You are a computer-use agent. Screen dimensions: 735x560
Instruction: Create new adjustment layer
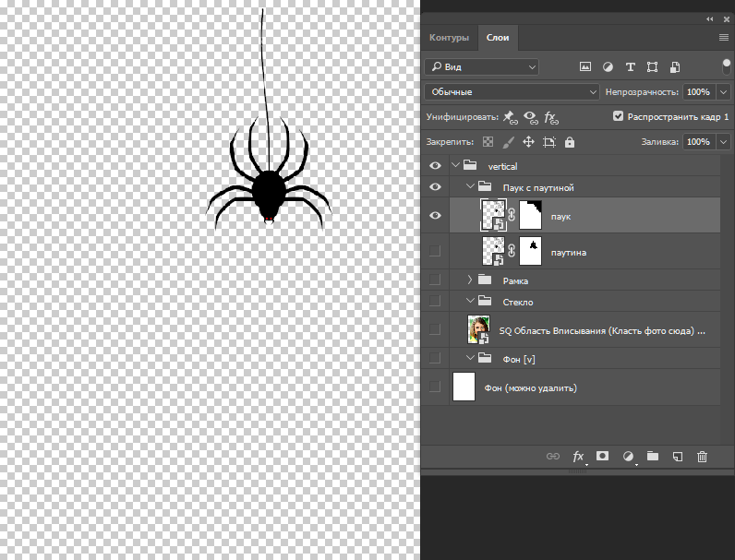pos(628,457)
